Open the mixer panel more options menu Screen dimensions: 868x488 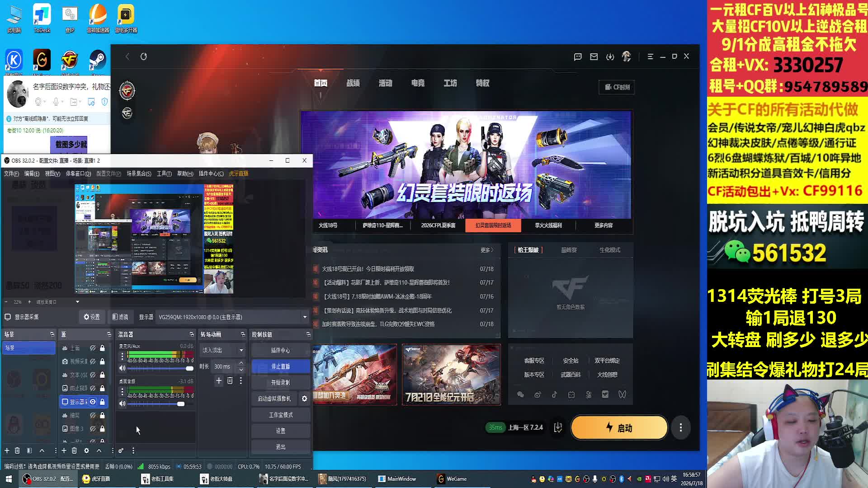(133, 450)
